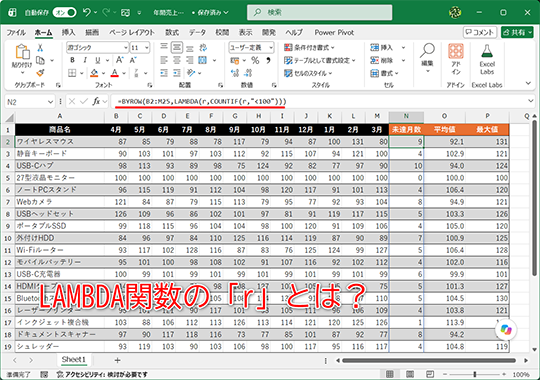Viewport: 540px width, 380px height.
Task: Open the number format dropdown
Action: tap(271, 48)
